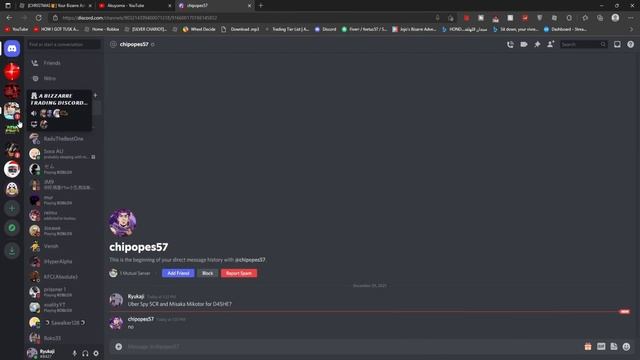The image size is (640, 360).
Task: Open the Discord inbox icon
Action: pyautogui.click(x=617, y=44)
